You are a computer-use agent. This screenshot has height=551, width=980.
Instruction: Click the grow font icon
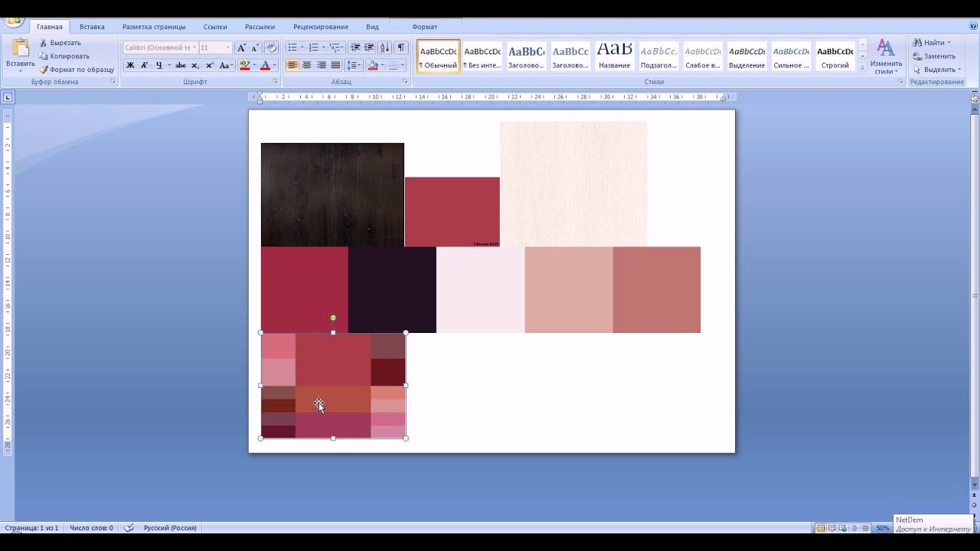(241, 47)
